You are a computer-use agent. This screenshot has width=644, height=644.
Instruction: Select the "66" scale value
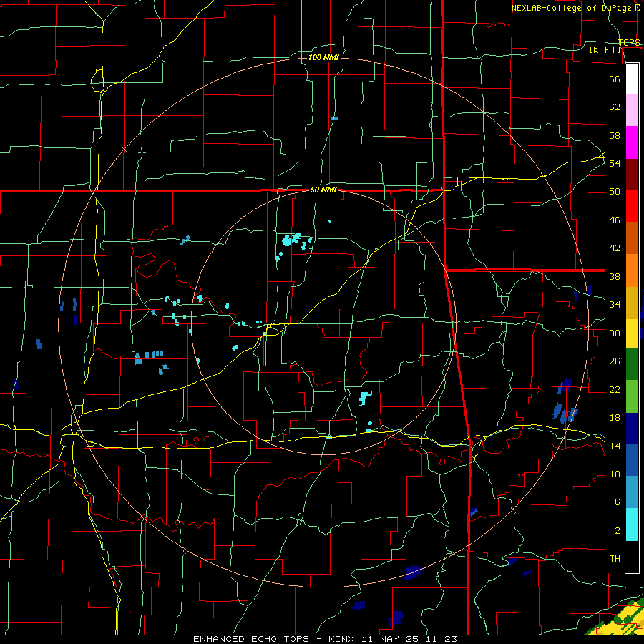coord(615,79)
